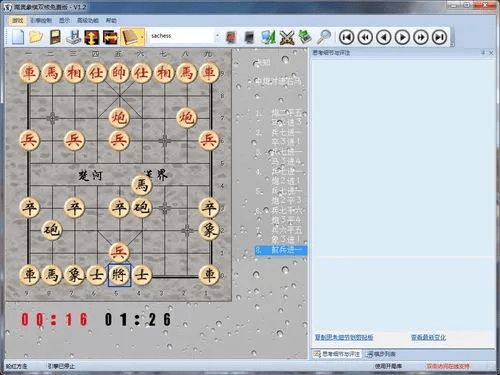Jump to the last move

pyautogui.click(x=440, y=37)
